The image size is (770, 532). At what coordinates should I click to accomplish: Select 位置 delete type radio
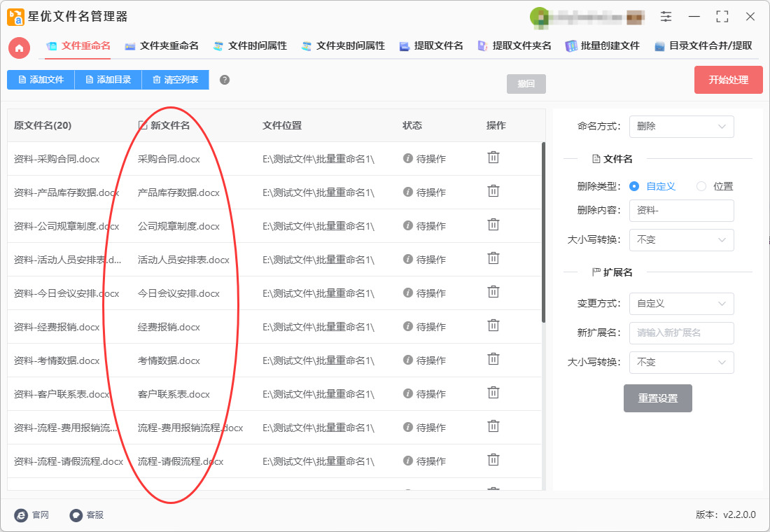click(x=701, y=186)
